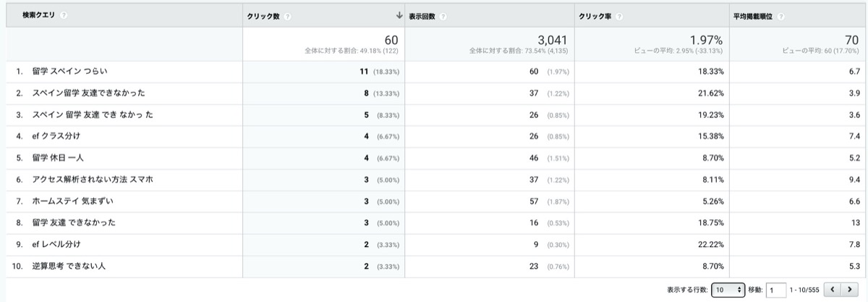868x302 pixels.
Task: Click 19.23% click rate cell
Action: 710,114
